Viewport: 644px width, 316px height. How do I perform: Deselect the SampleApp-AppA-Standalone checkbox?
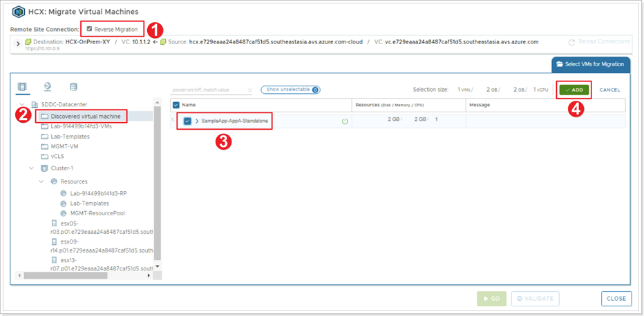[187, 121]
